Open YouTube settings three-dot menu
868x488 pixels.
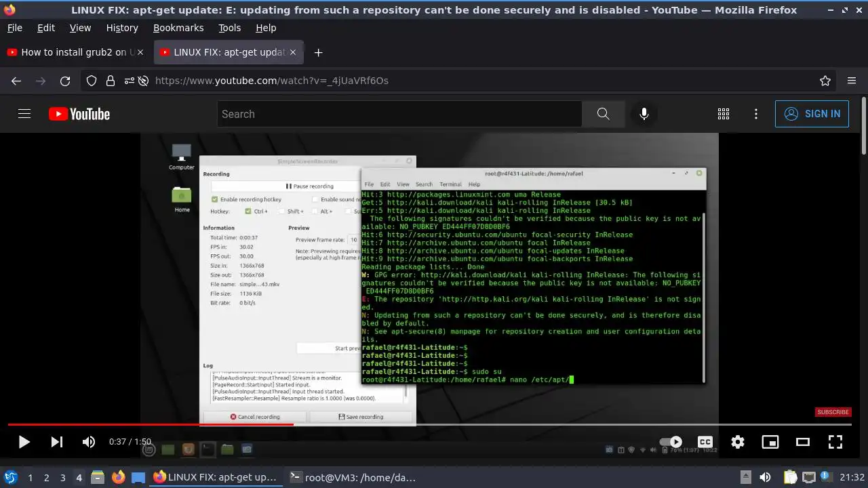[x=756, y=114]
